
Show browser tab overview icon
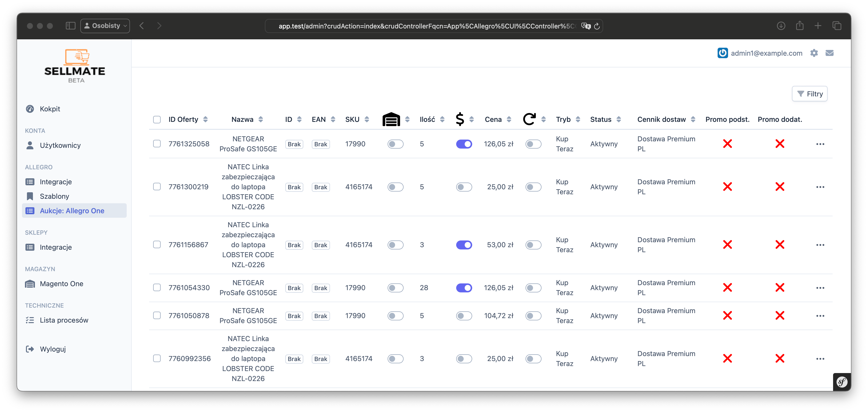tap(837, 26)
